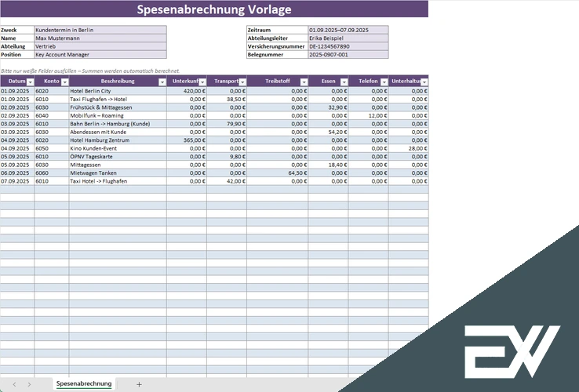Open the Telefon column filter dropdown

click(384, 82)
